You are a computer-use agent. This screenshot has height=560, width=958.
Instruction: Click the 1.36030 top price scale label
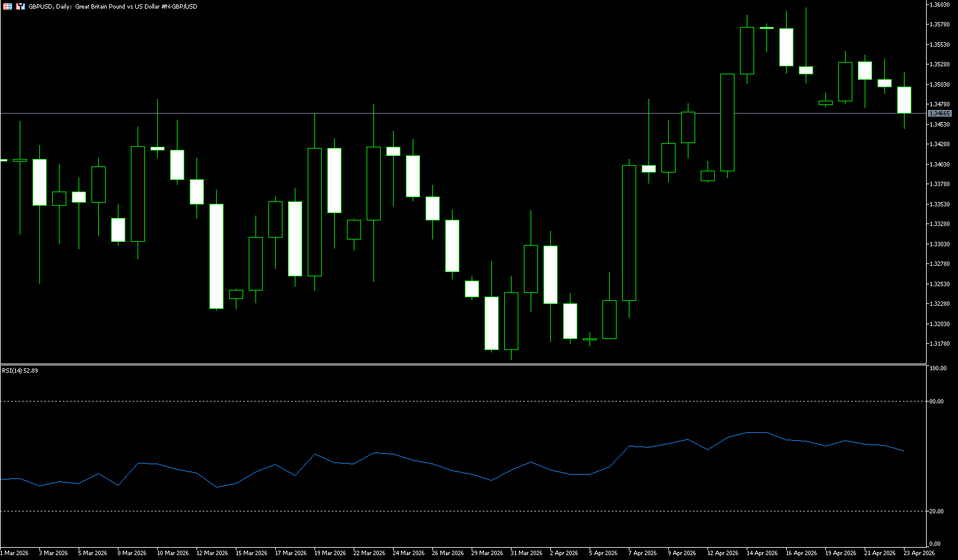(940, 5)
